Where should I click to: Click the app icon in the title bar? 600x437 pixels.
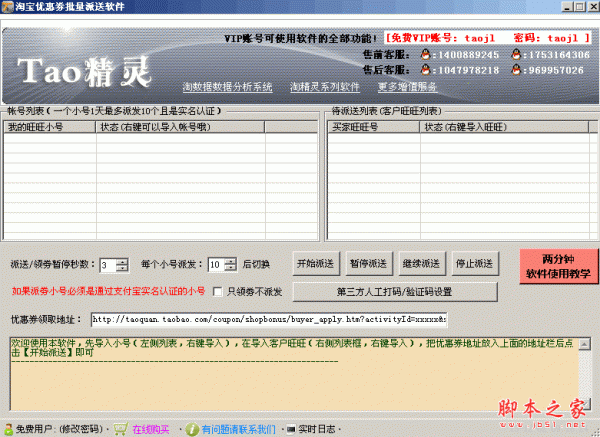[x=7, y=7]
